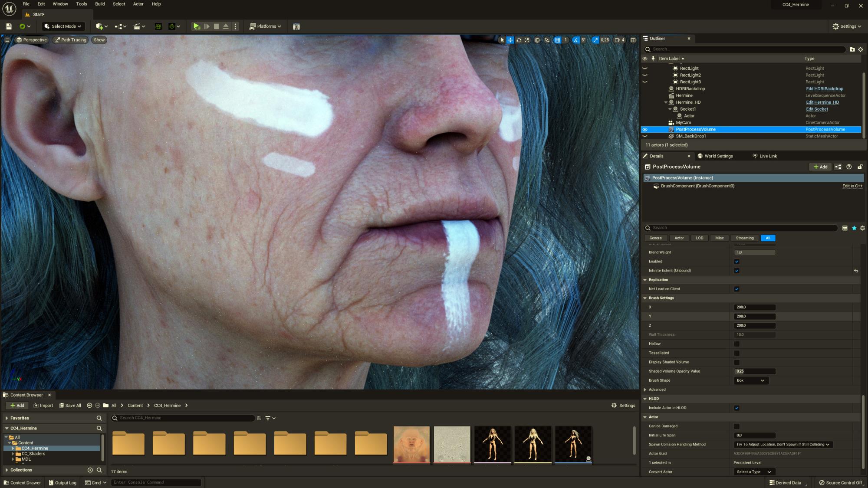This screenshot has height=488, width=868.
Task: Open the Blueprint/Add script icon in Details
Action: tap(838, 167)
